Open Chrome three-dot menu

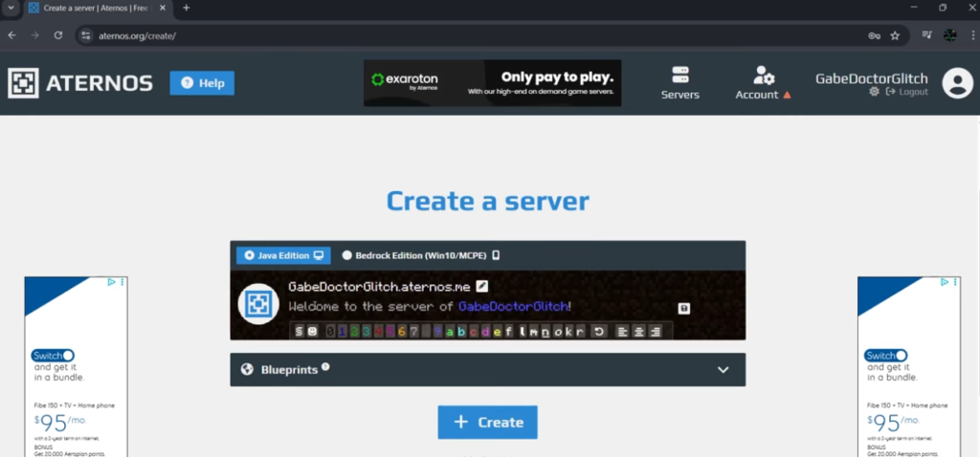(x=973, y=35)
